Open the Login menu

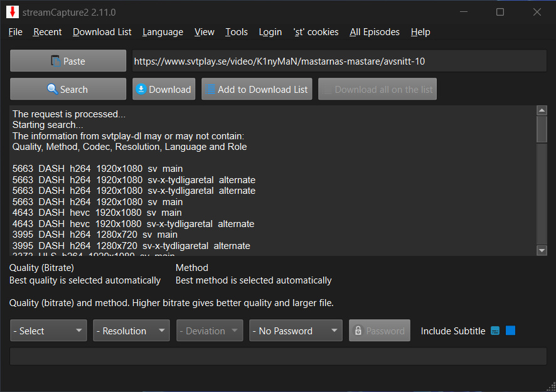tap(270, 32)
